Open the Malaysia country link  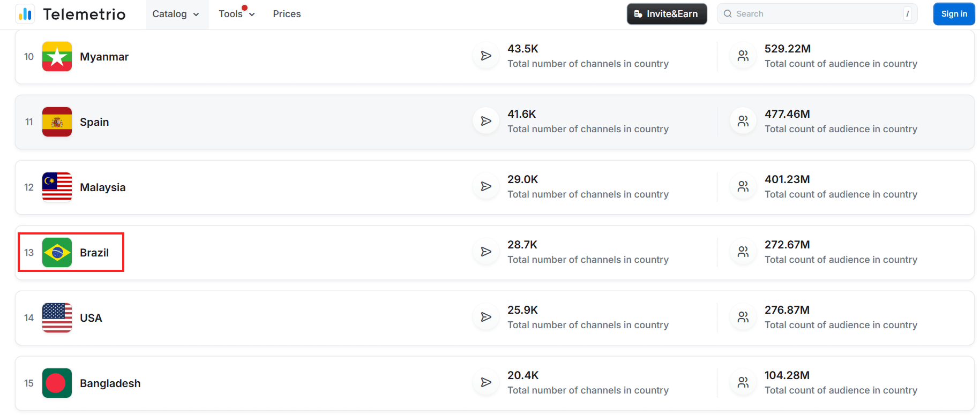(102, 187)
